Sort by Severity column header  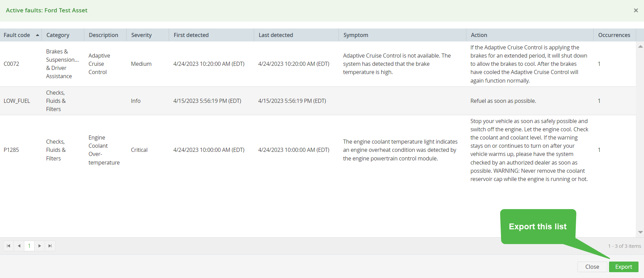coord(141,35)
